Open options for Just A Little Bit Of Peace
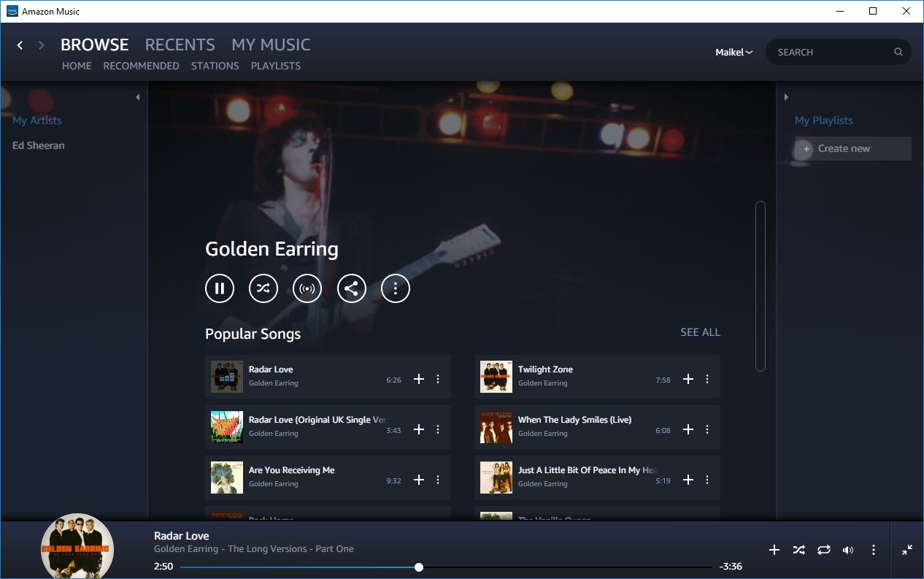Image resolution: width=924 pixels, height=579 pixels. [x=707, y=480]
